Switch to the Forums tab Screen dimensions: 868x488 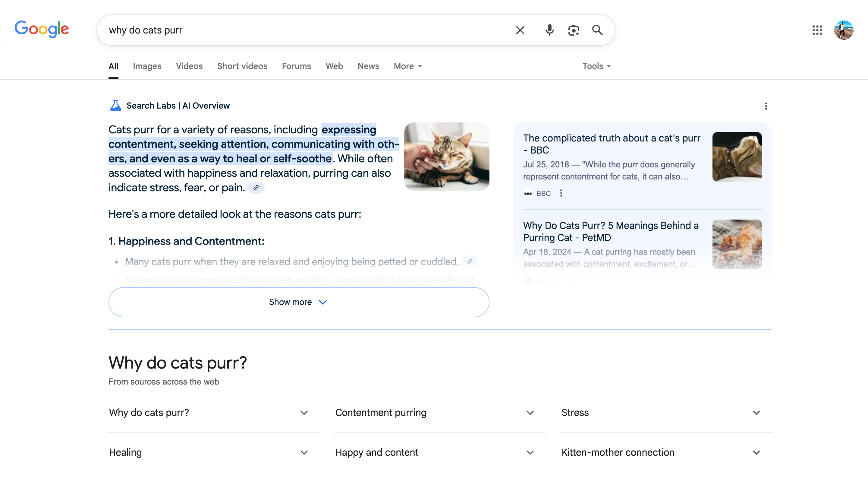[x=297, y=66]
